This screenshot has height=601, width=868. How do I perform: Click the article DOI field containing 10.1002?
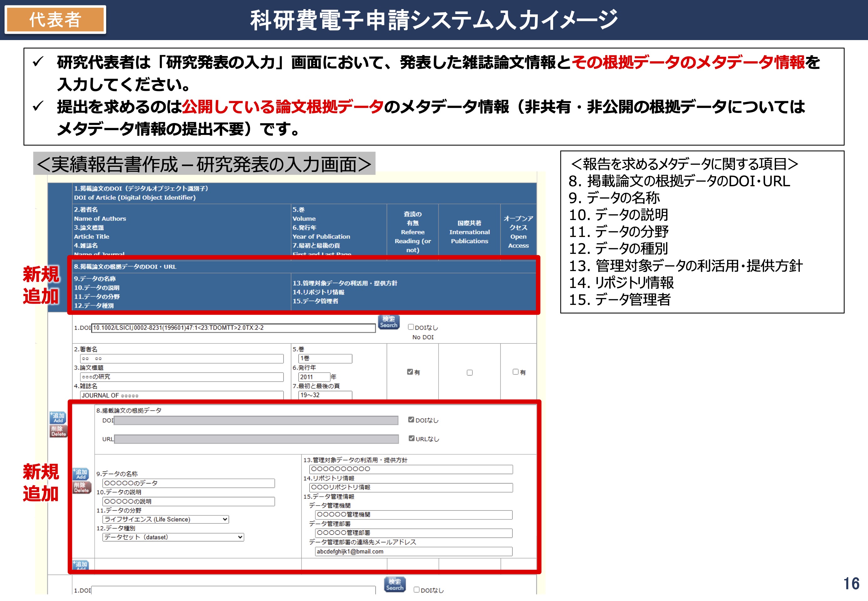click(x=234, y=328)
